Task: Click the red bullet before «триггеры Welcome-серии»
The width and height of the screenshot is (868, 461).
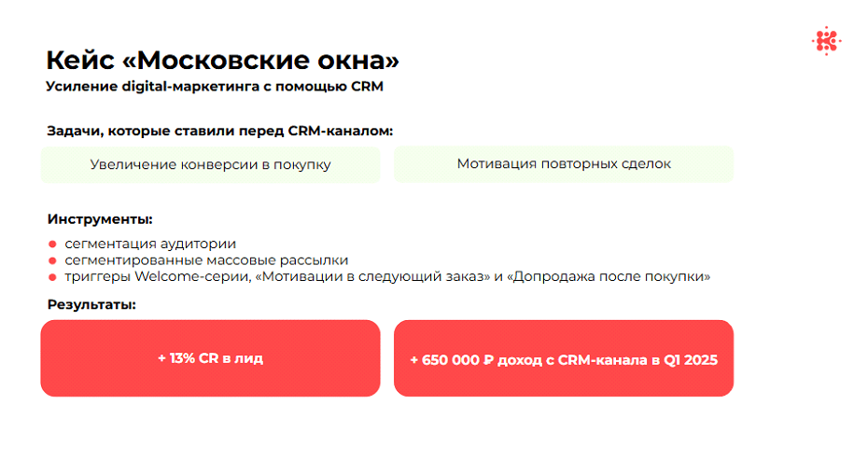Action: click(x=52, y=277)
